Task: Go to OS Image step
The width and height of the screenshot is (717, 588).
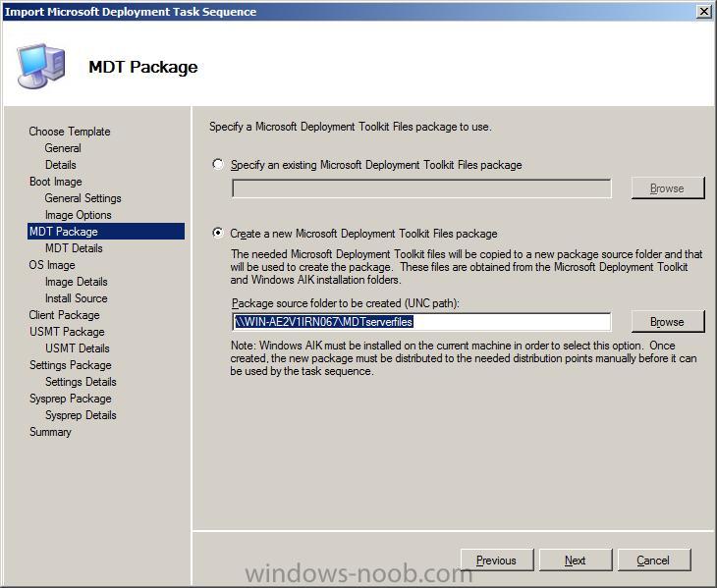Action: (52, 265)
